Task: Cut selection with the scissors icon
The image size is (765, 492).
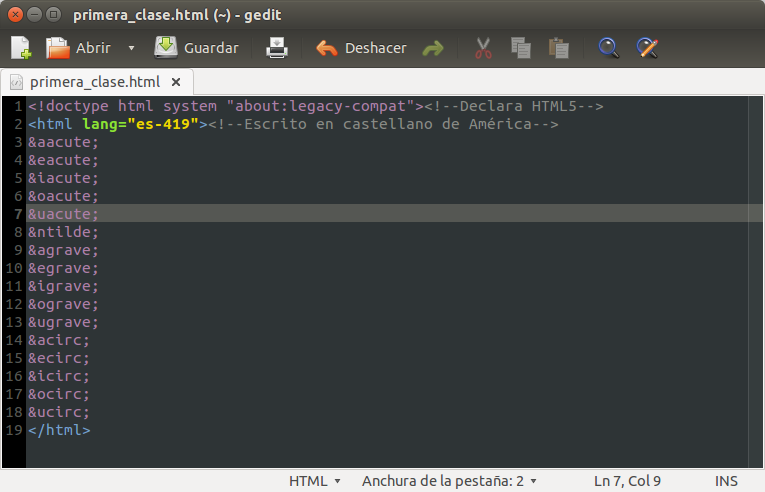Action: pyautogui.click(x=483, y=48)
